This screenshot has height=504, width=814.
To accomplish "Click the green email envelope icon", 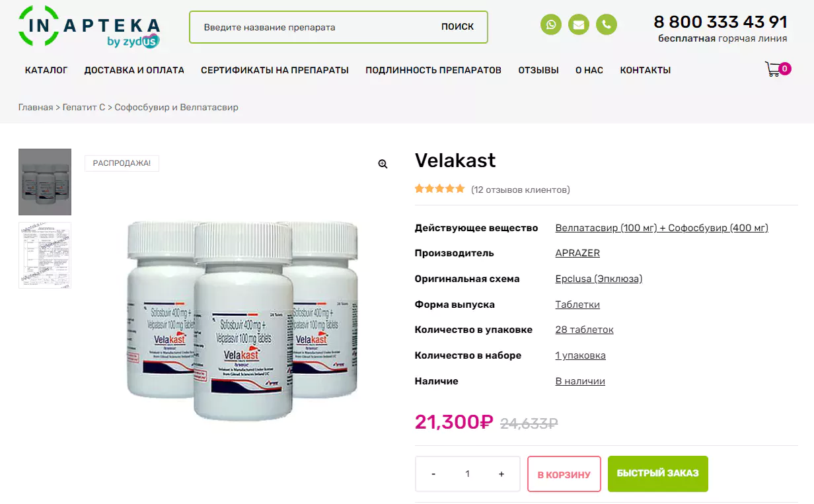I will tap(579, 25).
